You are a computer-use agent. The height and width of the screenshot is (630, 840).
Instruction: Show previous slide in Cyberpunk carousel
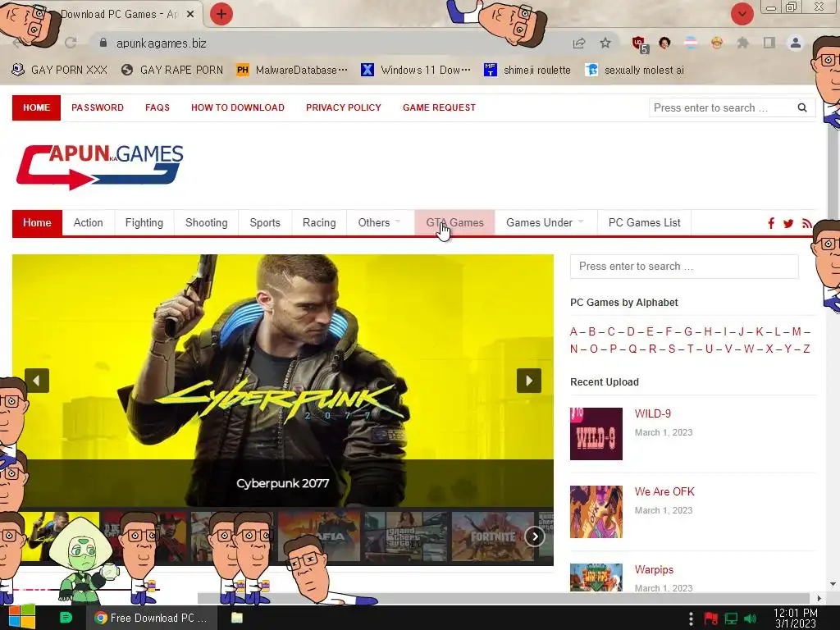37,381
